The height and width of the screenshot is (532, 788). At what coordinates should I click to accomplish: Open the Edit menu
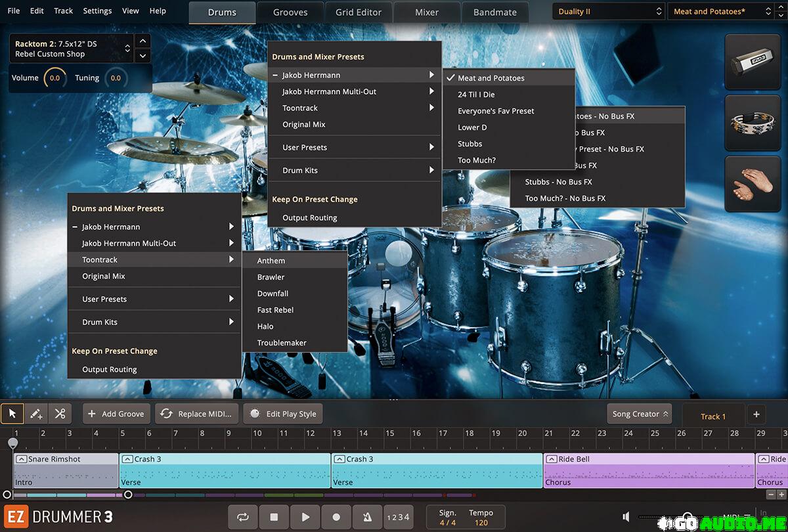click(x=37, y=11)
